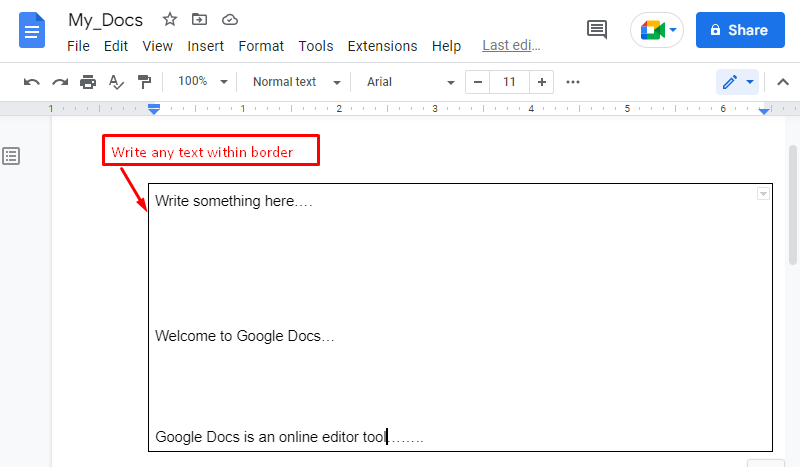The height and width of the screenshot is (467, 800).
Task: Print the document
Action: 88,82
